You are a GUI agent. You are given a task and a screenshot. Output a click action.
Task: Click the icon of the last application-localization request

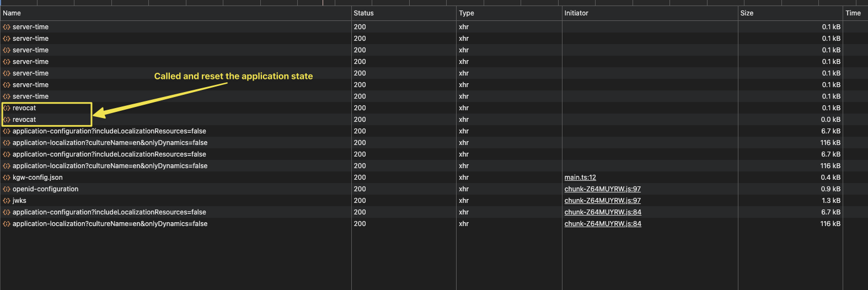[x=7, y=224]
